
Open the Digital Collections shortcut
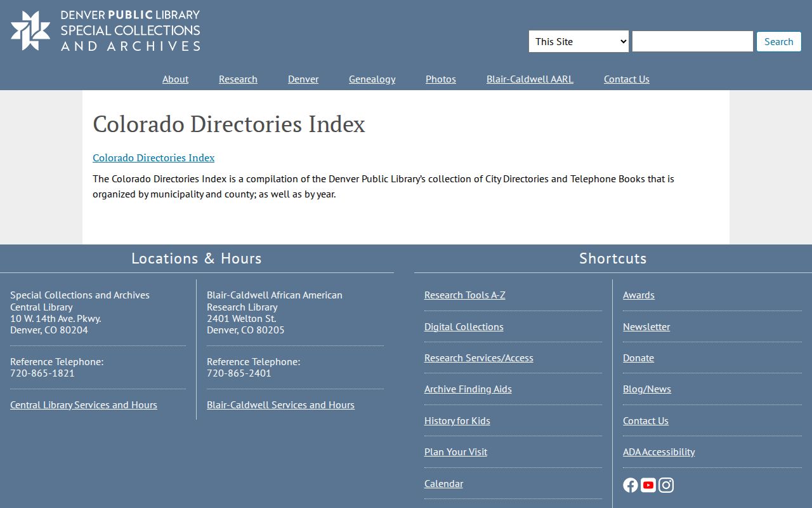464,326
